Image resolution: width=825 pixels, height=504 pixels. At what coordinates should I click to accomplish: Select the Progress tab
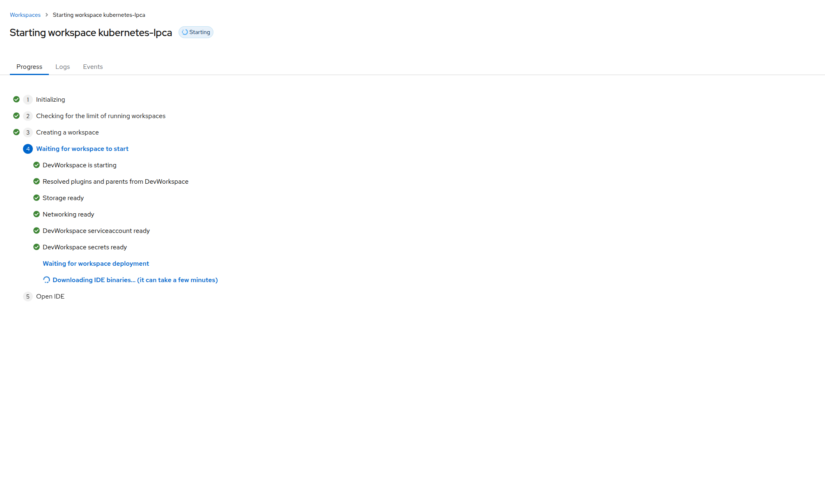[x=29, y=66]
